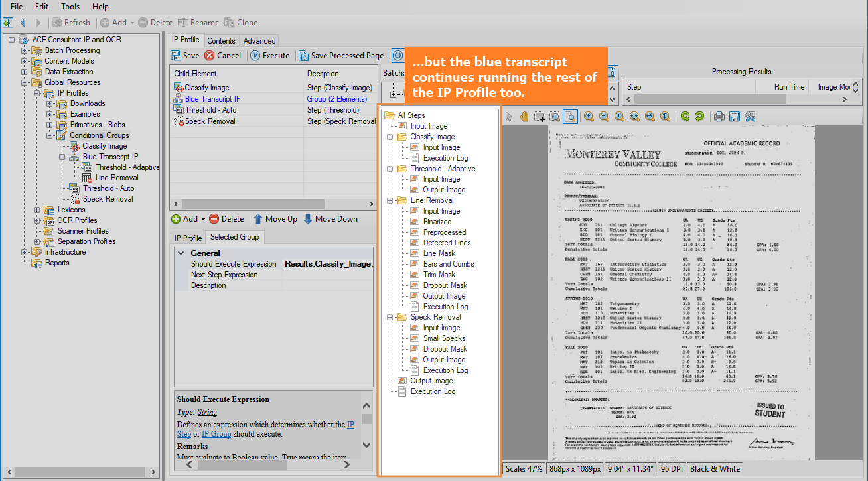Move the selected element down
Image resolution: width=868 pixels, height=481 pixels.
tap(330, 219)
